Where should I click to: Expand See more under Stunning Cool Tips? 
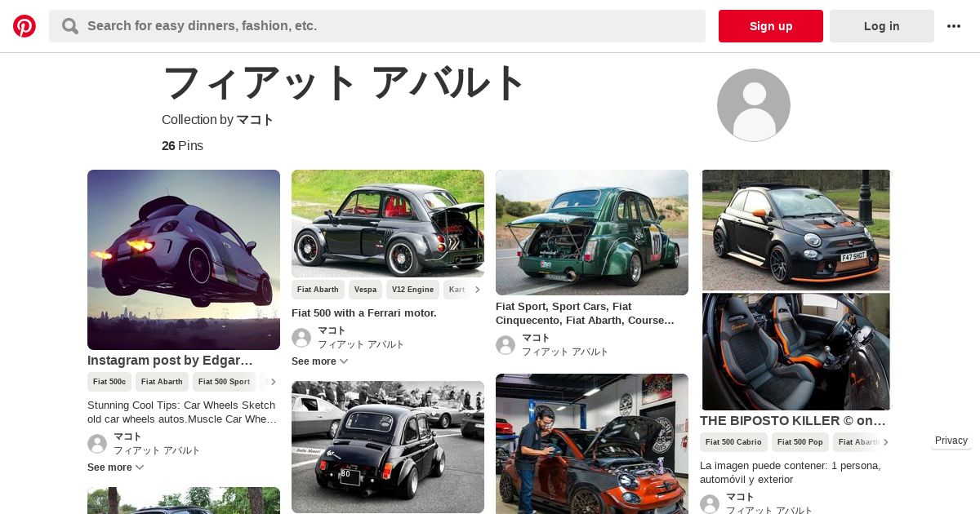coord(115,467)
